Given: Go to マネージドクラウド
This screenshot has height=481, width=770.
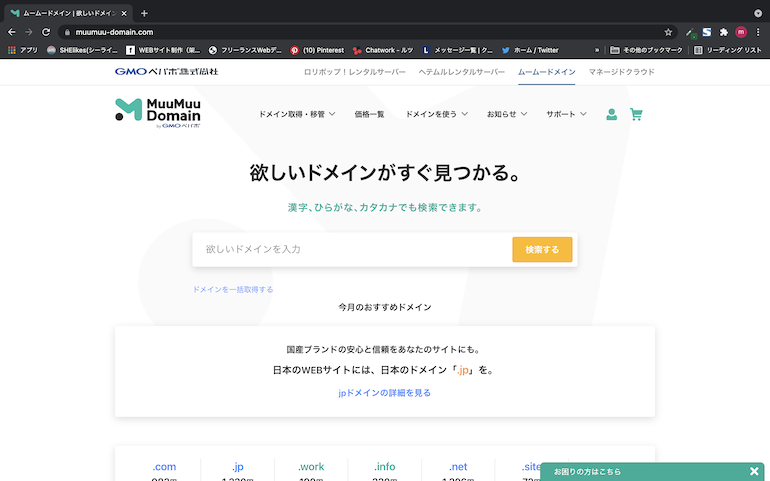Looking at the screenshot, I should (622, 72).
